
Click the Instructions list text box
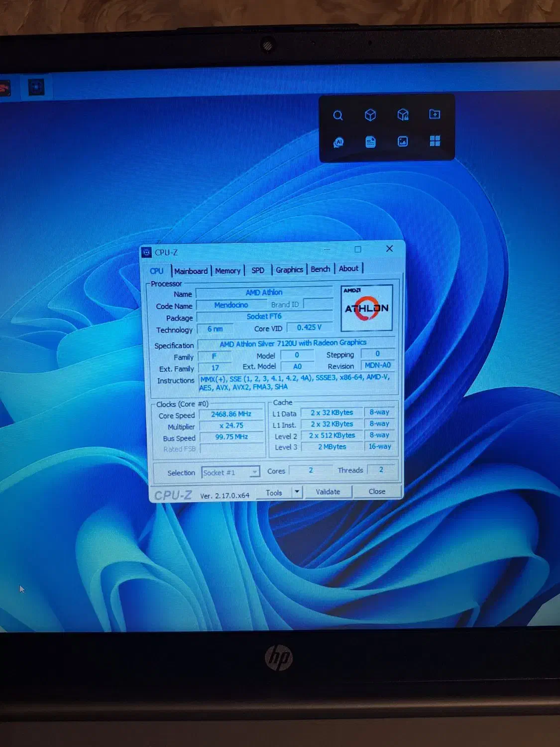point(296,382)
